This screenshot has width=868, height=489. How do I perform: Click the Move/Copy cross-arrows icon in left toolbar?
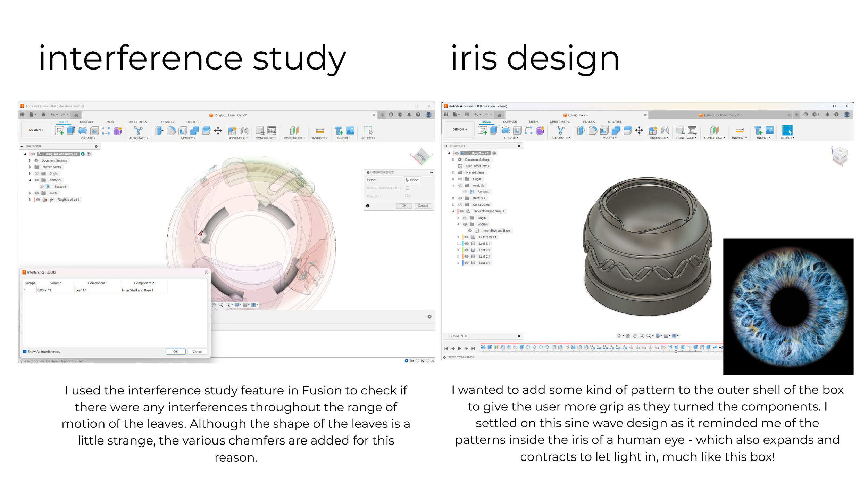click(218, 131)
